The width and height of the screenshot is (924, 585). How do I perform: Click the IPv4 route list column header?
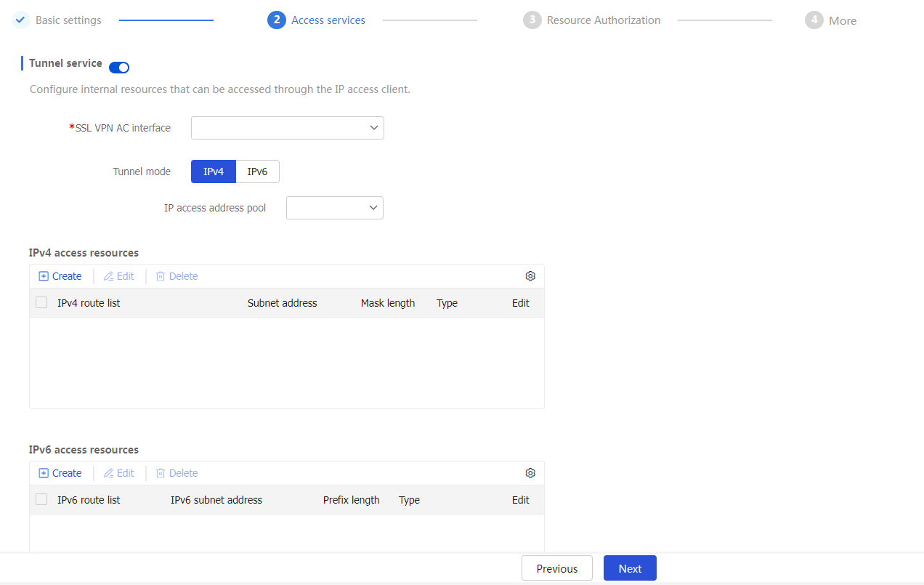coord(89,303)
